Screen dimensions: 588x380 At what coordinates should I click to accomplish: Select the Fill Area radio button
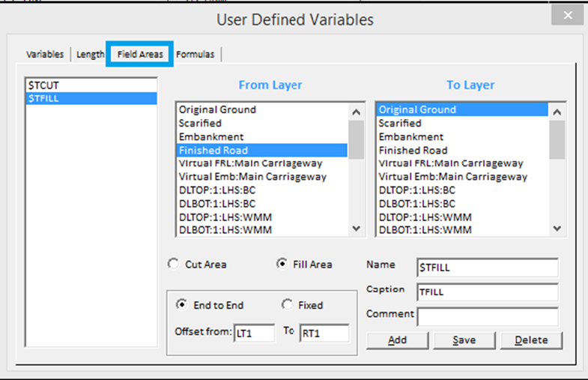[282, 265]
